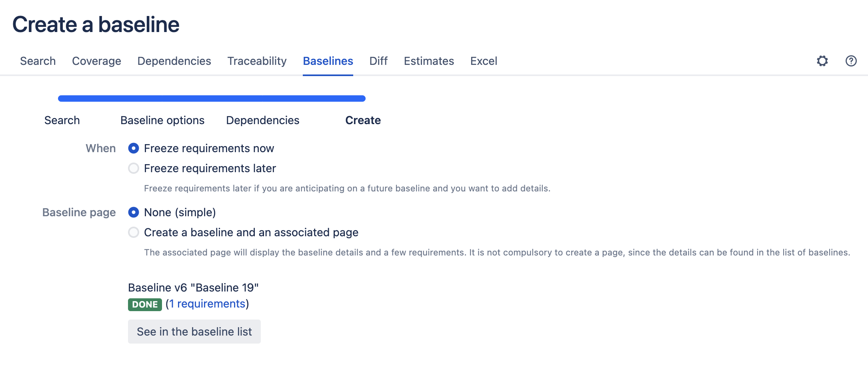This screenshot has width=868, height=374.
Task: Click the blue wizard progress bar
Action: point(212,99)
